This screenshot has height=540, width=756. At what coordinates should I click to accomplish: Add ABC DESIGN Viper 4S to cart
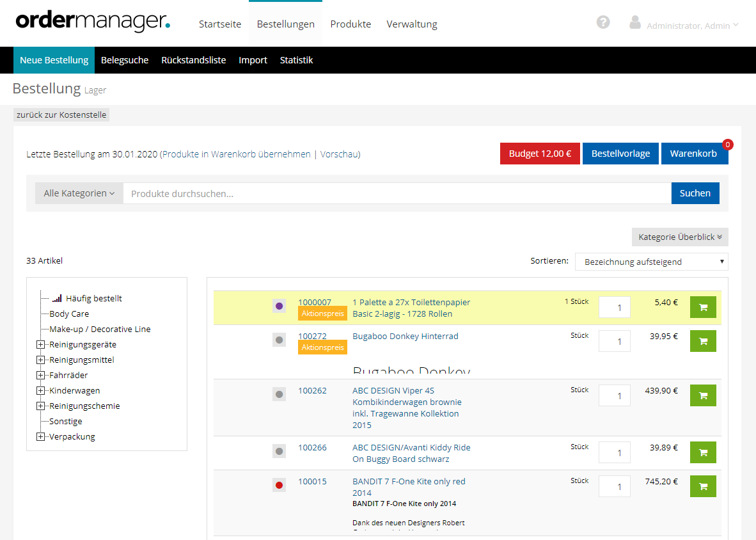[x=703, y=395]
